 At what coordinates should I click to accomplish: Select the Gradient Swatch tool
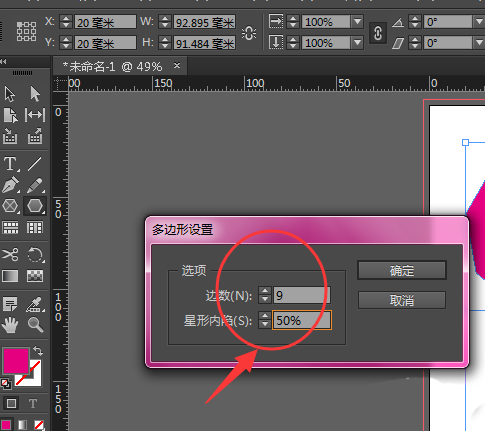pyautogui.click(x=10, y=276)
